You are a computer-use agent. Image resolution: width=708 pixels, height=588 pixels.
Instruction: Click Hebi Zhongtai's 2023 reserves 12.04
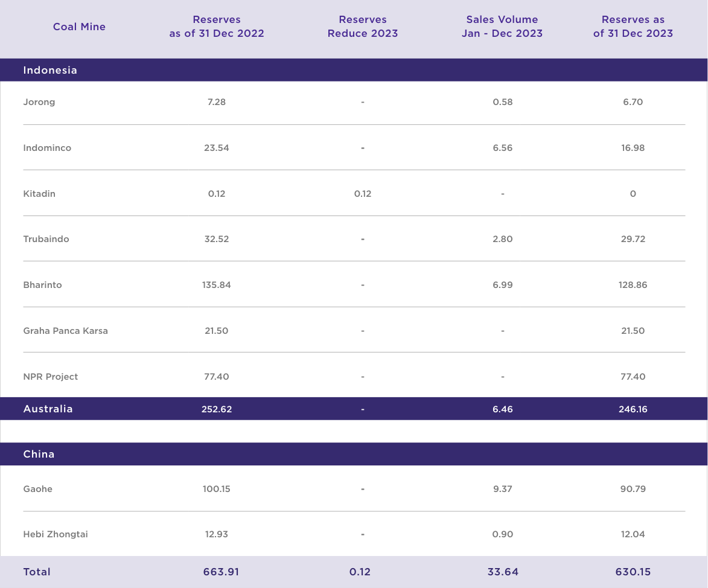click(x=633, y=534)
